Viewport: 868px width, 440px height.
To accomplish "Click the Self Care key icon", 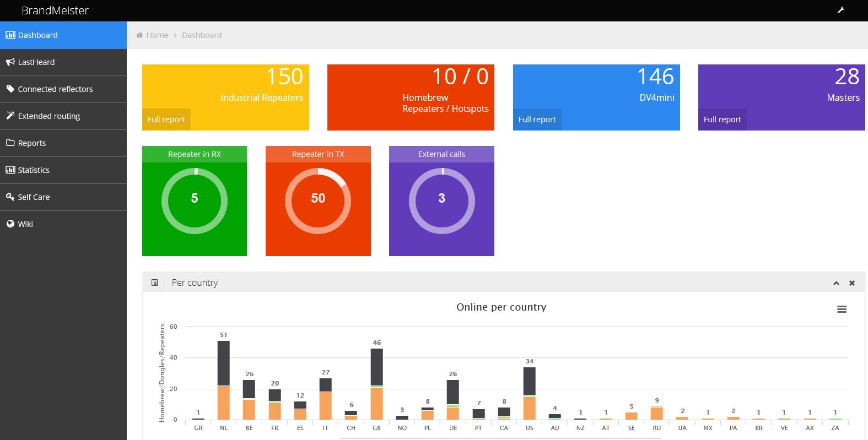I will [x=10, y=197].
